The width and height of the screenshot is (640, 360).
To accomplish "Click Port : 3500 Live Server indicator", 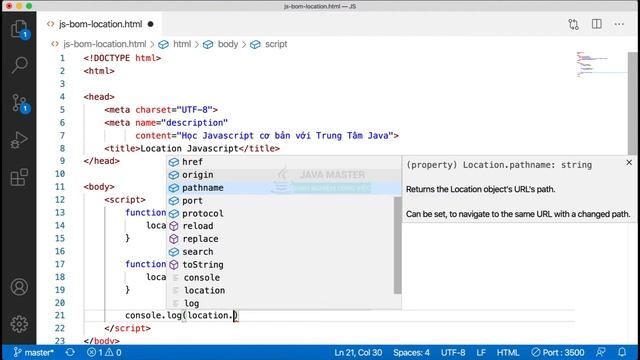I will tap(558, 352).
